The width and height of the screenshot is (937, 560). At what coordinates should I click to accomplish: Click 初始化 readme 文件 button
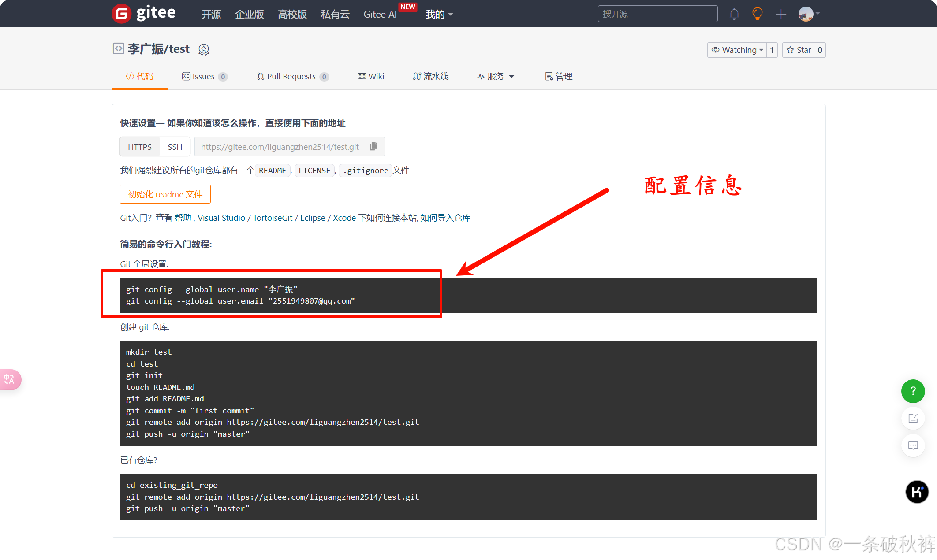tap(165, 194)
